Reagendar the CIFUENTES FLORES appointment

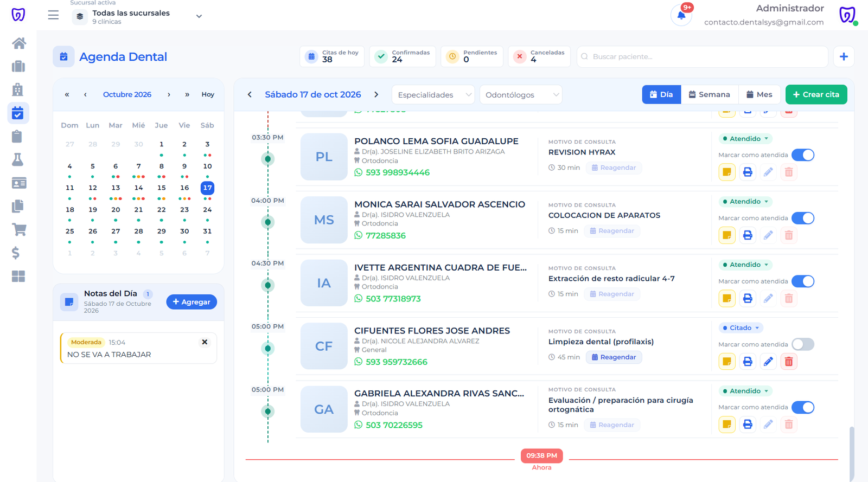click(x=614, y=357)
